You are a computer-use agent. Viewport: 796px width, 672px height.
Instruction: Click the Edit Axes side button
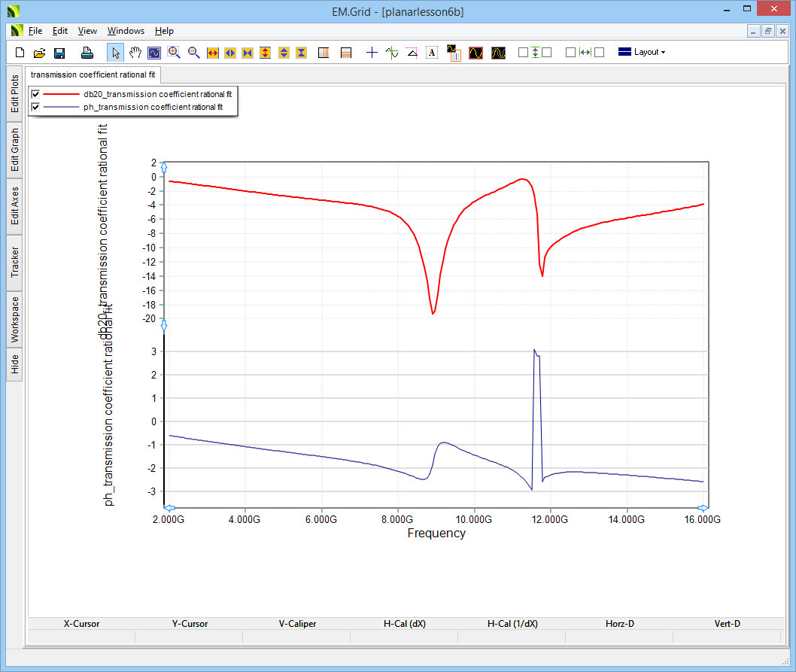(14, 206)
